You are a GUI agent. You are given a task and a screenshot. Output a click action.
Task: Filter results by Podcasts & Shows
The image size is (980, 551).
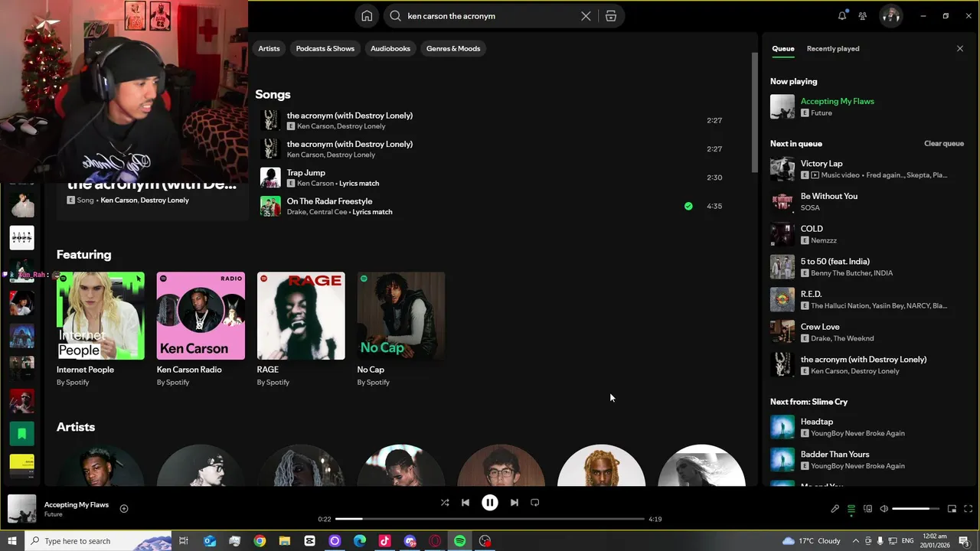pyautogui.click(x=325, y=48)
